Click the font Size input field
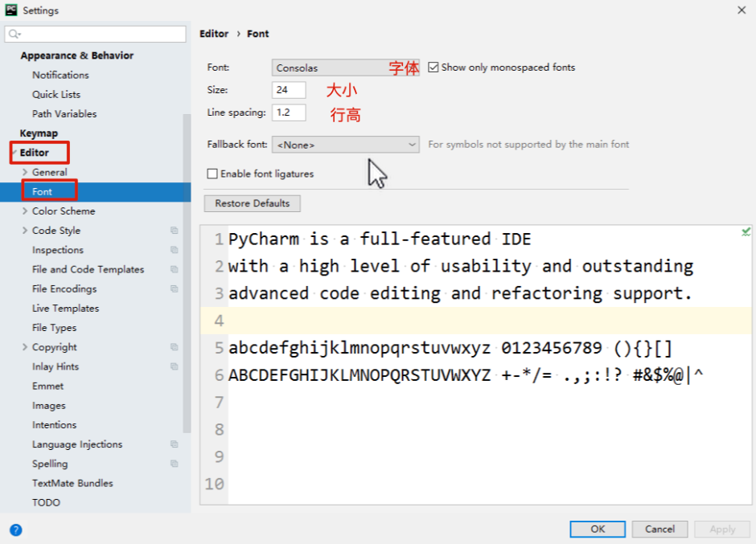The width and height of the screenshot is (756, 544). tap(288, 90)
